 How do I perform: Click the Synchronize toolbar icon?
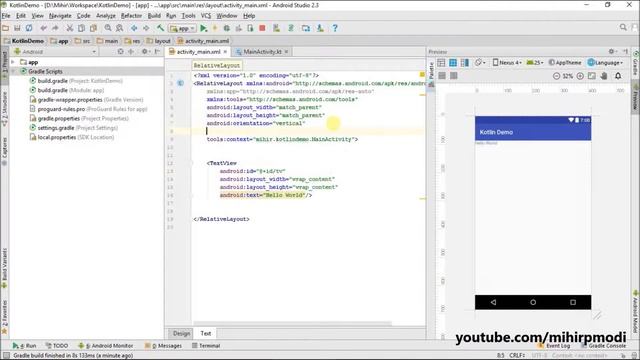(x=29, y=28)
